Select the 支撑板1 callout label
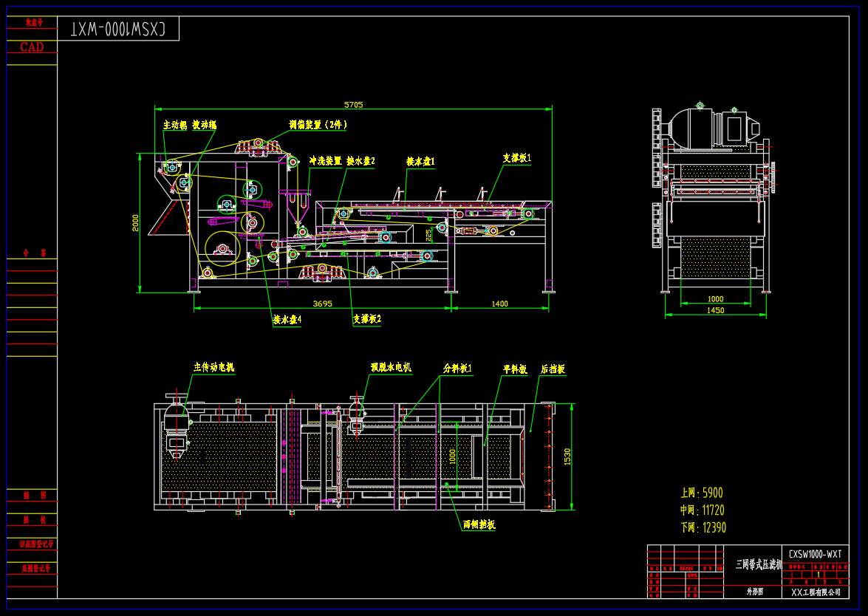868x616 pixels. 517,157
